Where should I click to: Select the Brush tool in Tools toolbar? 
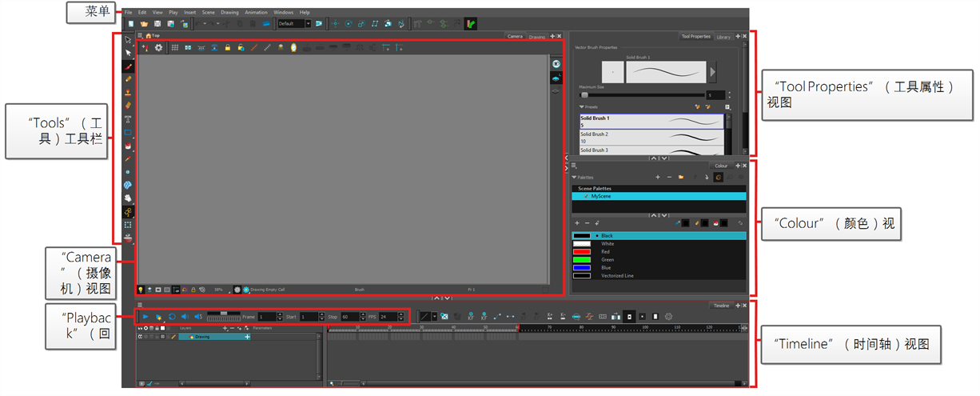pyautogui.click(x=128, y=66)
